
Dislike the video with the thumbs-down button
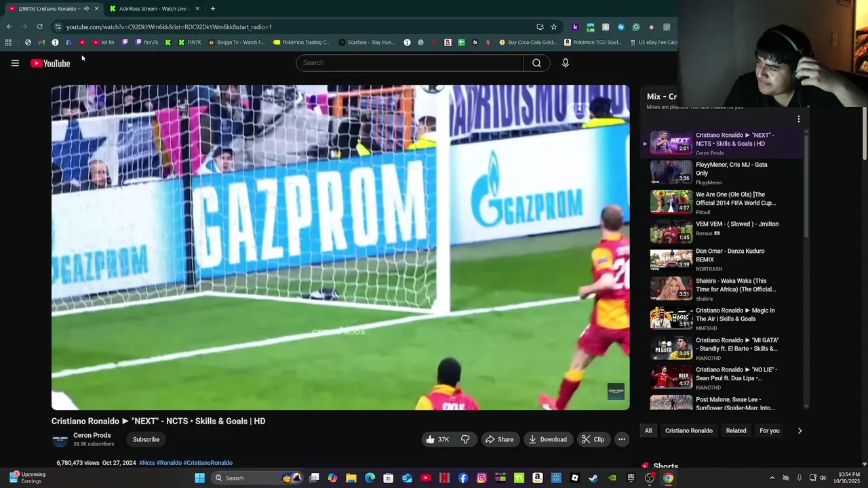pyautogui.click(x=465, y=439)
